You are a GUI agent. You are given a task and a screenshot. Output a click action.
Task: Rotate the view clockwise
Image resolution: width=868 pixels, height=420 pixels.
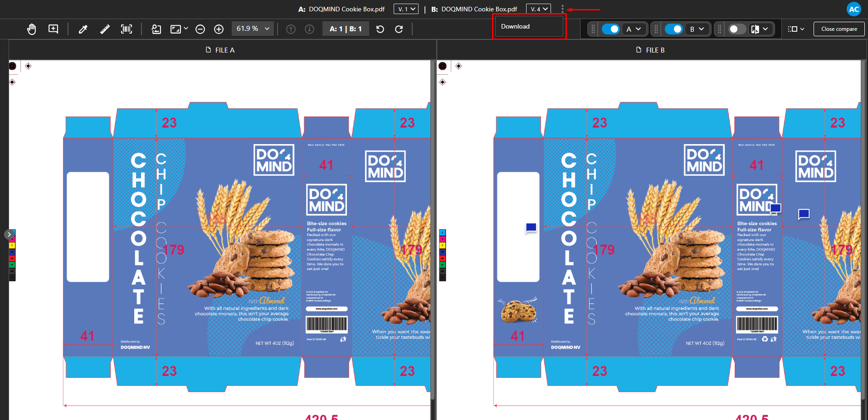(399, 29)
